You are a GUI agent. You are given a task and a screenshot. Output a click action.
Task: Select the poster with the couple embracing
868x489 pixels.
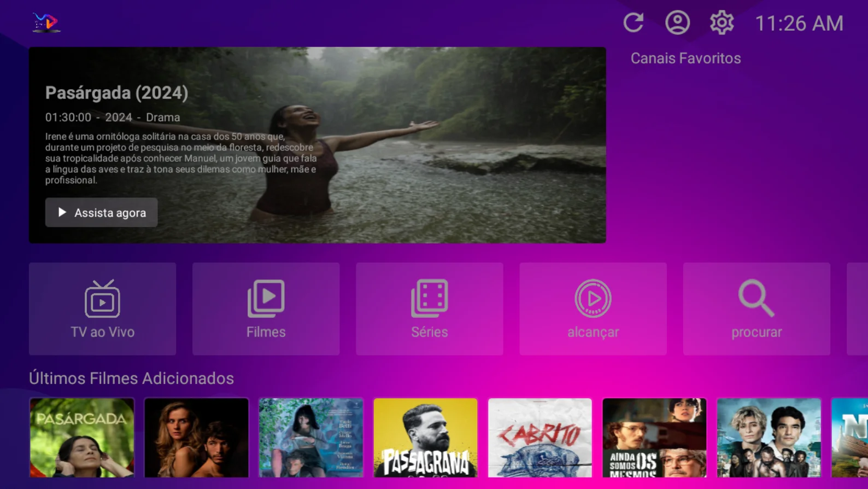click(x=196, y=438)
